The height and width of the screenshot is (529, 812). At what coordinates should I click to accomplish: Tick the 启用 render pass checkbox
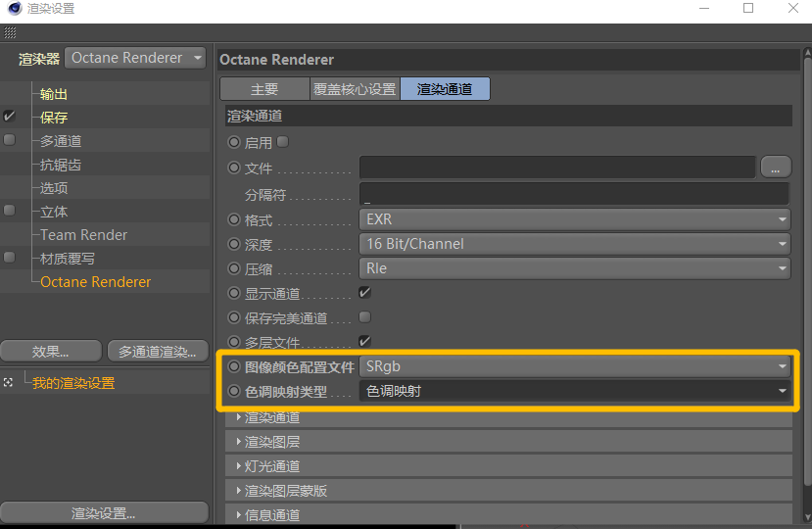pos(283,141)
